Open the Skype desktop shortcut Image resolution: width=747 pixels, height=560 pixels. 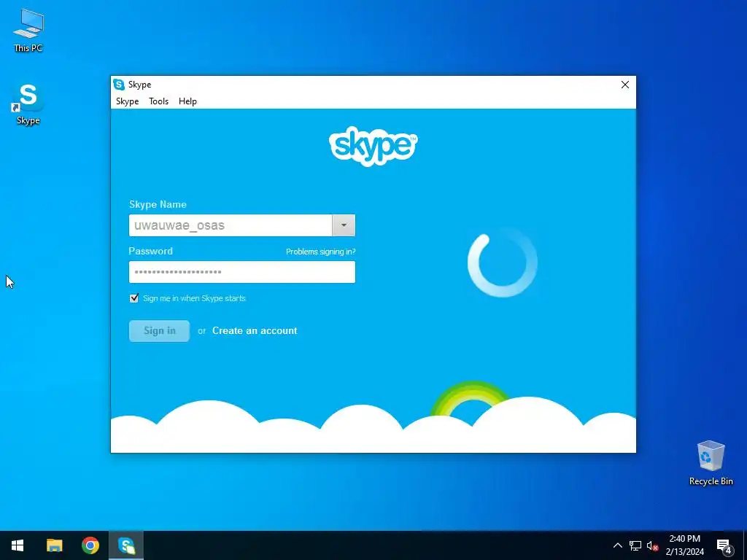pos(28,104)
